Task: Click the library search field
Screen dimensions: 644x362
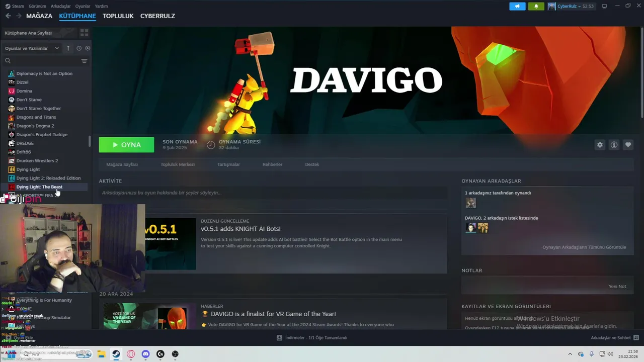Action: click(45, 61)
